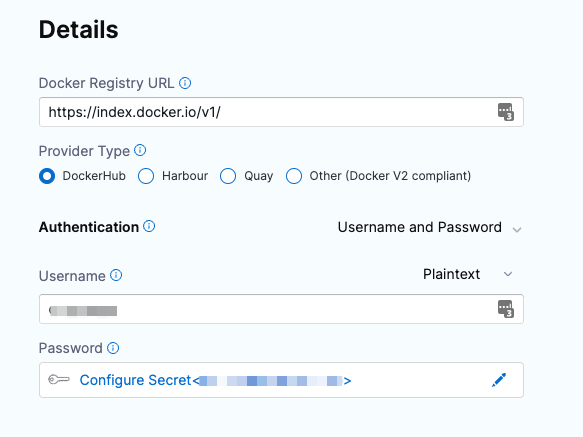
Task: Click chevron beside Username and Password
Action: 517,230
